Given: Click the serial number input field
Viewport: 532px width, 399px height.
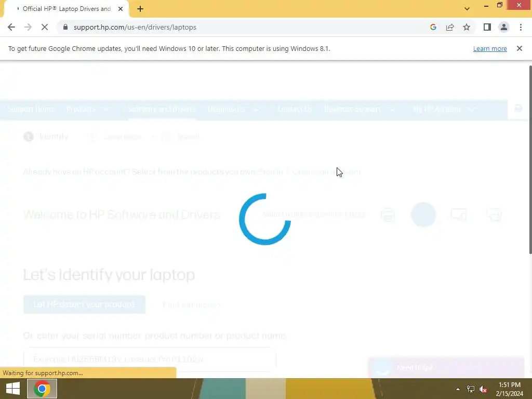Looking at the screenshot, I should click(150, 360).
